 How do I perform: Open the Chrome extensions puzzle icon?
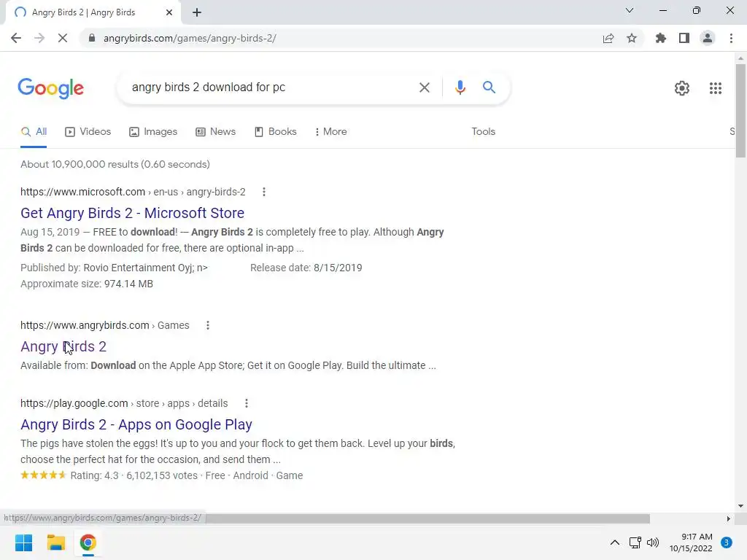tap(661, 38)
